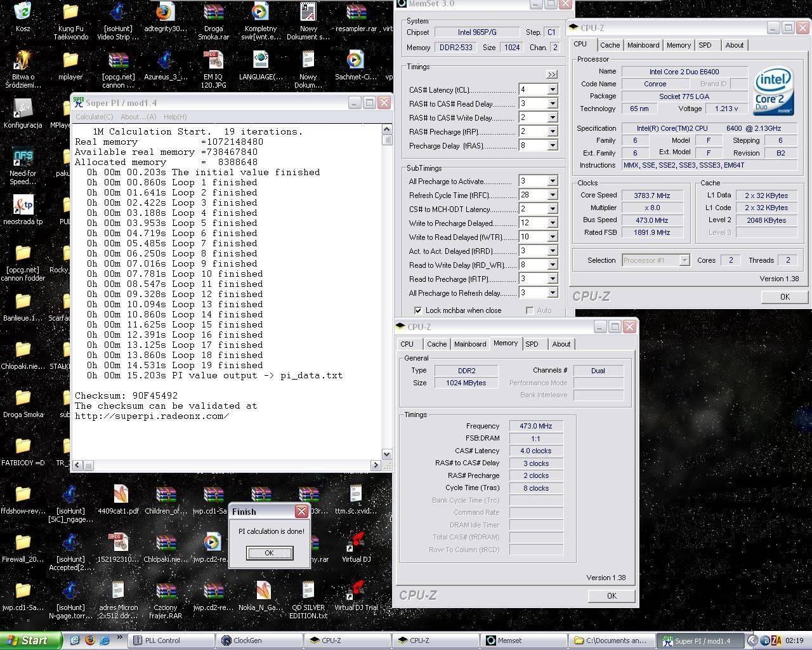The height and width of the screenshot is (650, 812).
Task: Expand RAS# Precharge (tRP) dropdown
Action: click(x=552, y=131)
